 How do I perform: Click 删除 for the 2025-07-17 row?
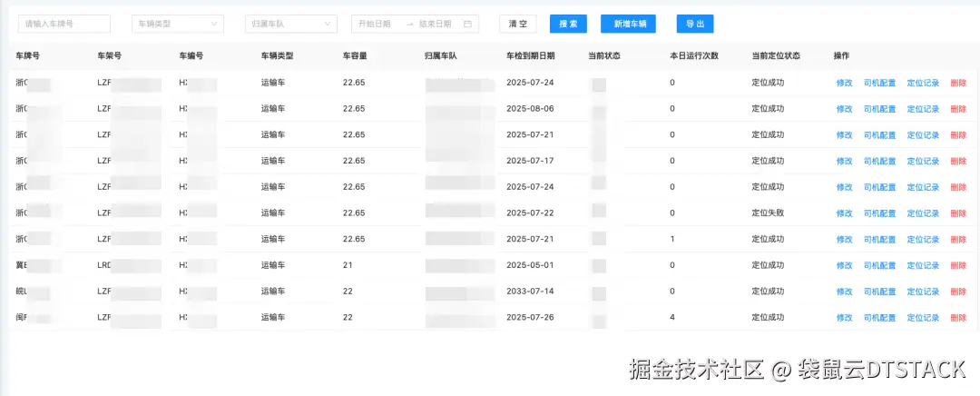pos(958,162)
